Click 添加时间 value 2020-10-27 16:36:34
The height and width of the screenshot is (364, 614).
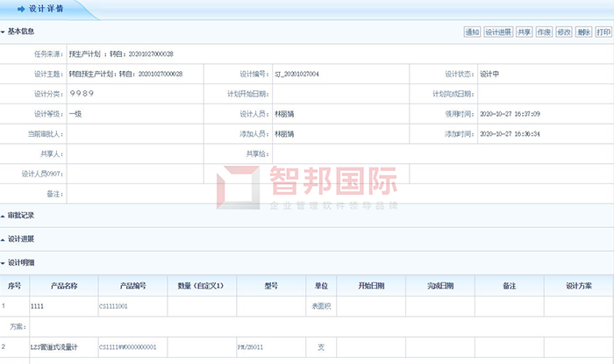[x=510, y=134]
